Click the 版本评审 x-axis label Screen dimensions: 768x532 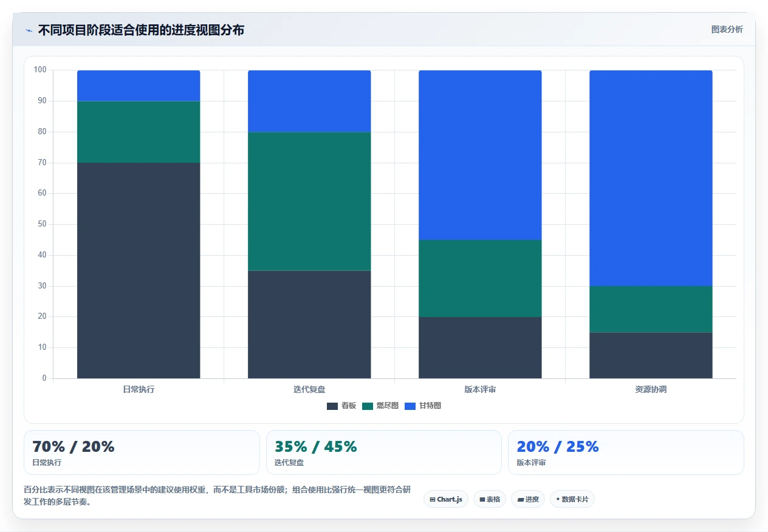tap(480, 389)
